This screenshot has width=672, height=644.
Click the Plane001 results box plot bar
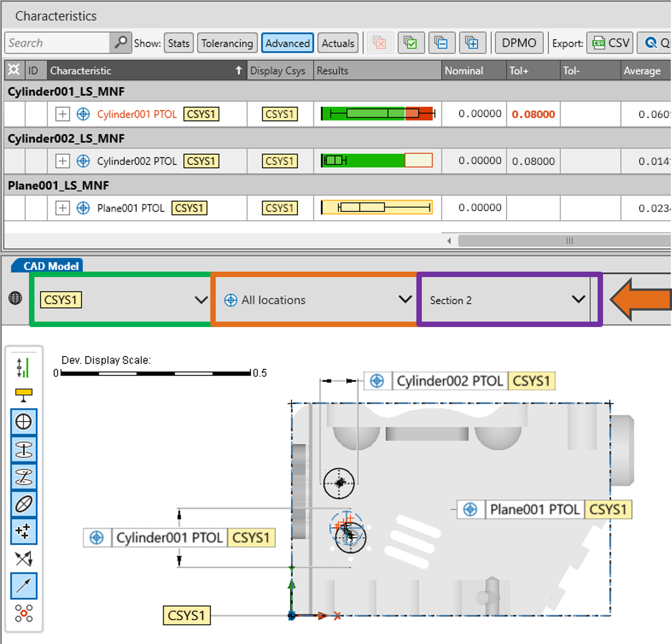[376, 207]
